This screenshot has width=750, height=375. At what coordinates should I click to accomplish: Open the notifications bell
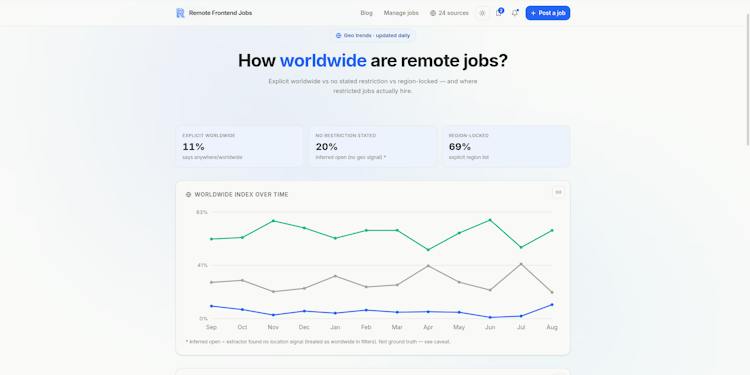pyautogui.click(x=515, y=13)
